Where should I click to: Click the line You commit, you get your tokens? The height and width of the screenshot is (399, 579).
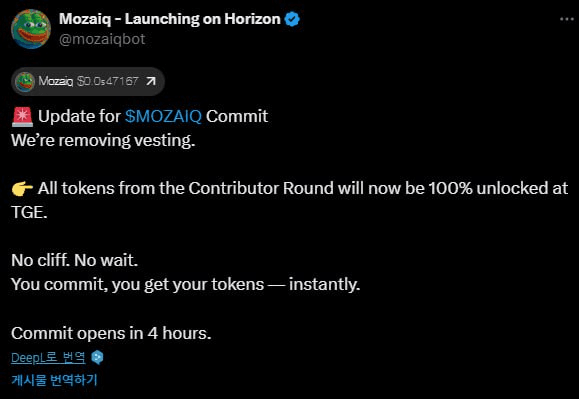point(185,285)
